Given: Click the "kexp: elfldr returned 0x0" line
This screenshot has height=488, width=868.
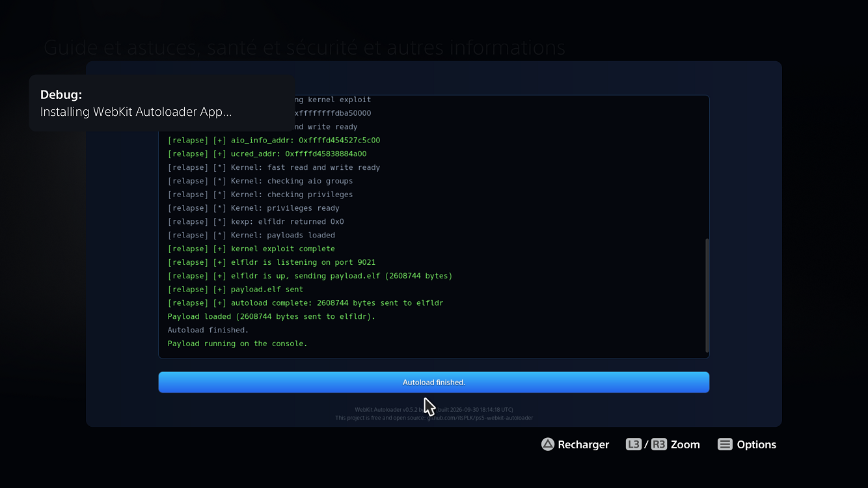Looking at the screenshot, I should click(256, 222).
